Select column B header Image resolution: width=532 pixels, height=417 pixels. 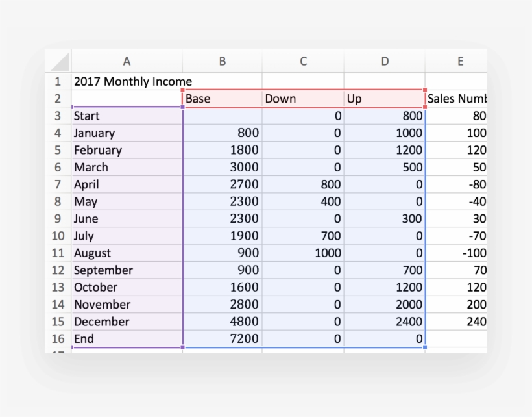point(223,61)
